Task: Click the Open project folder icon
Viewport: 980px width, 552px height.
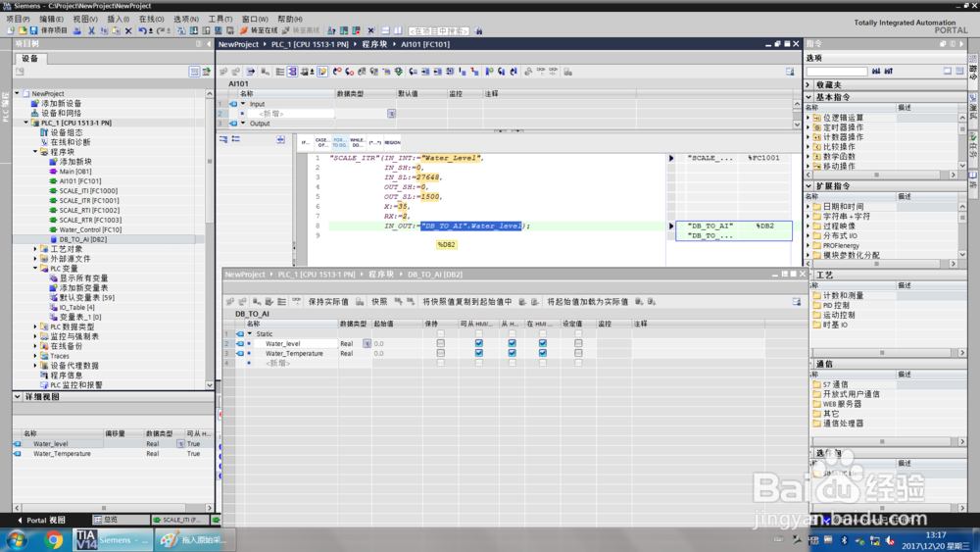Action: pyautogui.click(x=23, y=30)
